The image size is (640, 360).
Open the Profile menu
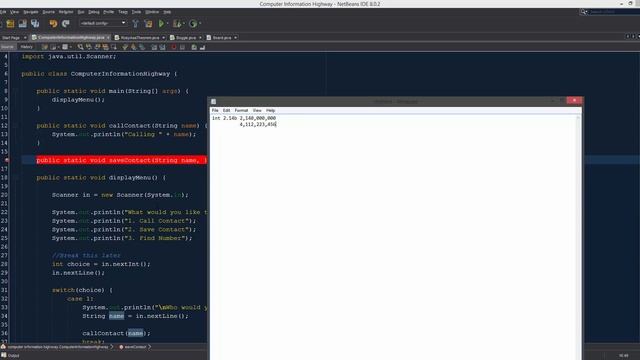click(x=109, y=12)
